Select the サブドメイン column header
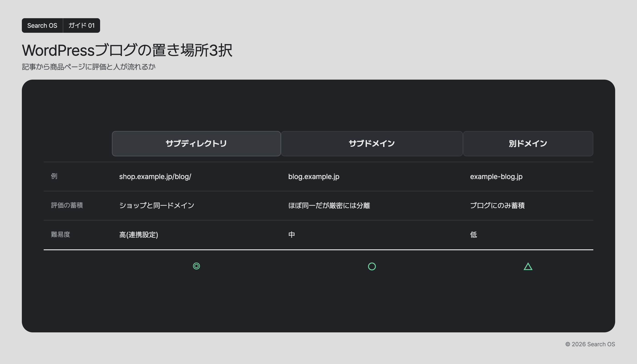The image size is (637, 364). point(372,144)
